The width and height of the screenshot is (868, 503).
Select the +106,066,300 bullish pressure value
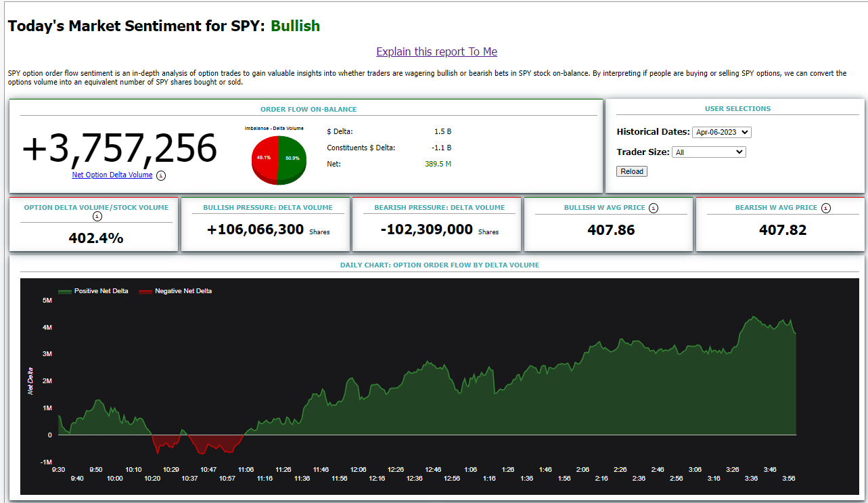(x=256, y=229)
